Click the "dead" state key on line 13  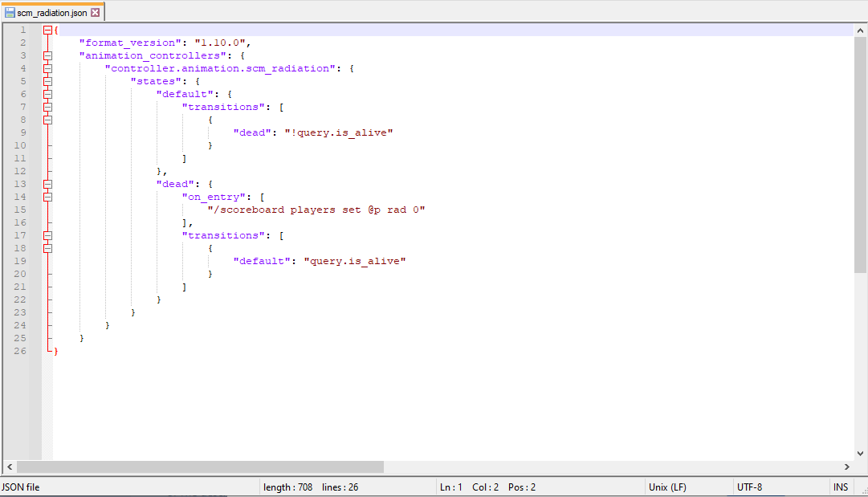[175, 184]
